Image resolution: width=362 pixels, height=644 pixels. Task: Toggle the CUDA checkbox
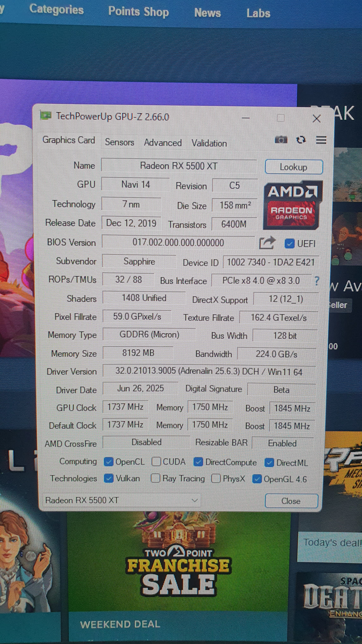pyautogui.click(x=156, y=462)
